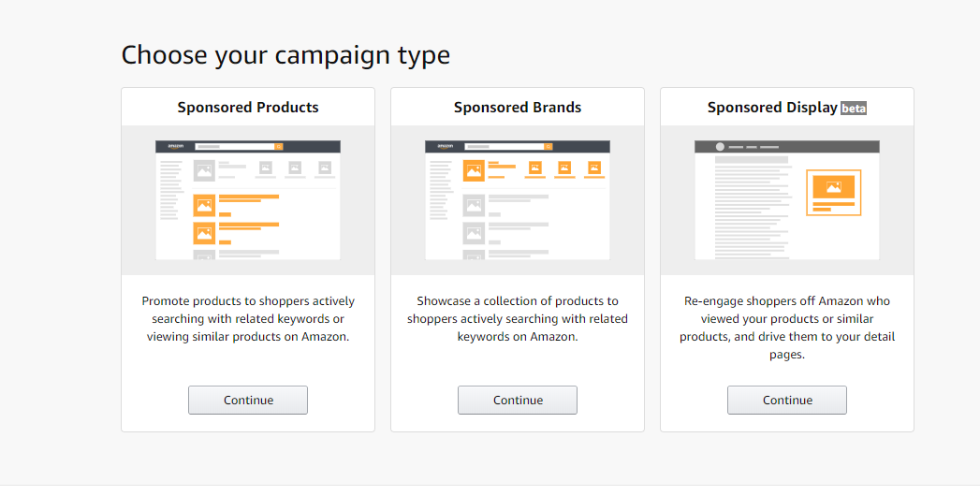The height and width of the screenshot is (496, 980).
Task: Click the "Choose your campaign type" heading
Action: click(285, 55)
